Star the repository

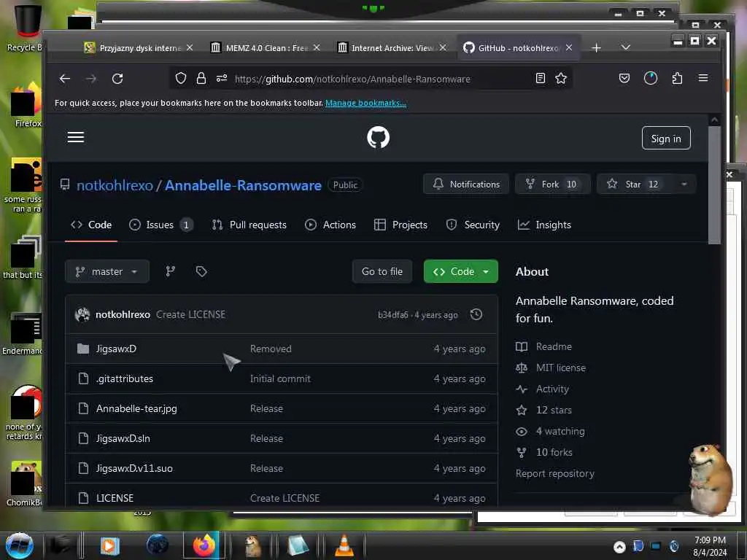pyautogui.click(x=634, y=184)
